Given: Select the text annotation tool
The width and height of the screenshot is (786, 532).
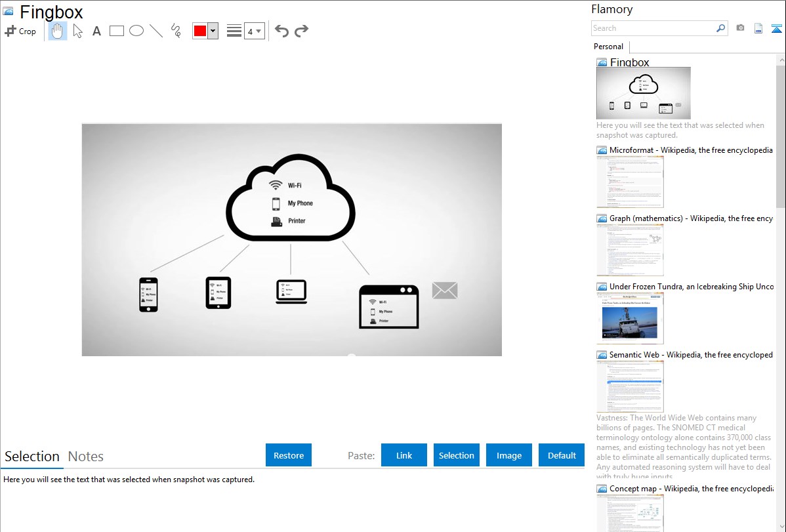Looking at the screenshot, I should [96, 31].
